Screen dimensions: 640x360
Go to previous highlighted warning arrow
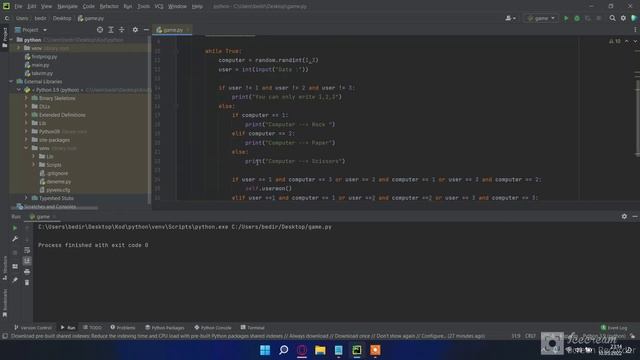pyautogui.click(x=627, y=41)
